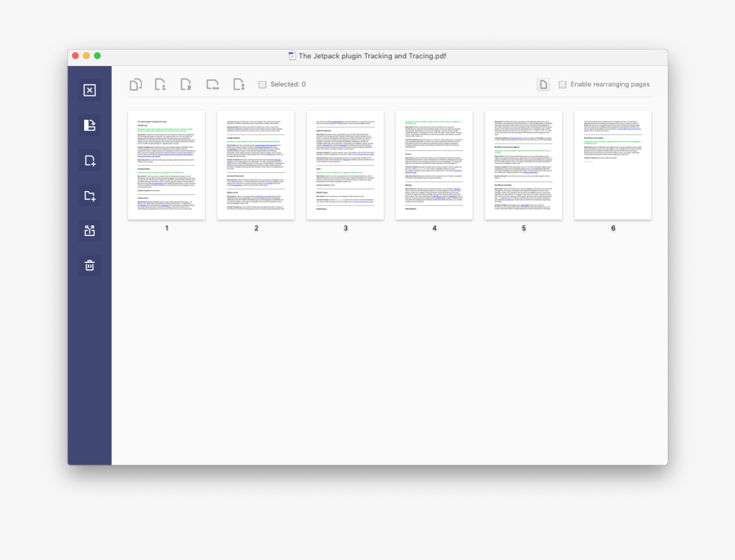The height and width of the screenshot is (560, 735).
Task: Click the PDF document icon in title bar
Action: point(292,56)
